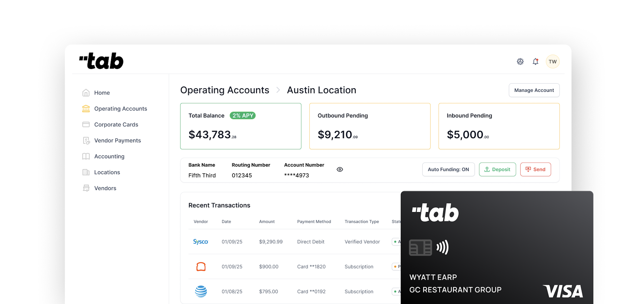
Task: Toggle Auto Funding: ON button
Action: [x=448, y=169]
